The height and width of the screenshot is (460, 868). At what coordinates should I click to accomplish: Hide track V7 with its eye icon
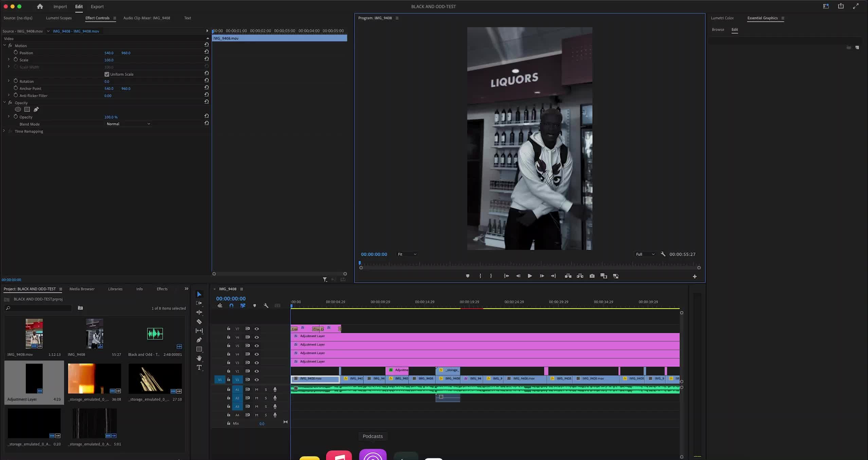coord(257,329)
